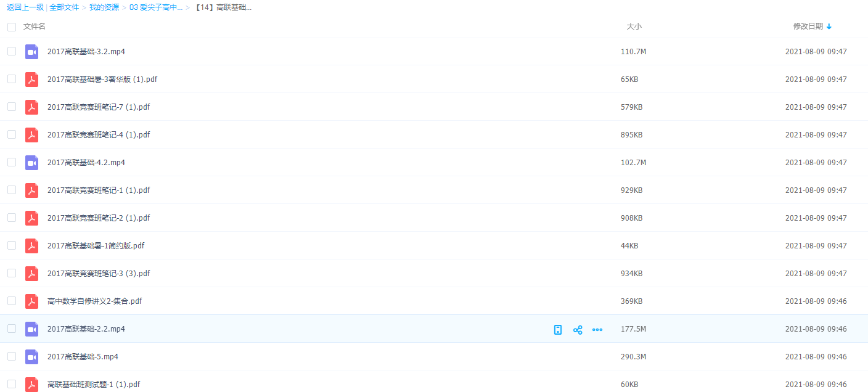This screenshot has width=868, height=392.
Task: Click the PDF icon of 高中数学自修讲义2-集合.pdf
Action: coord(31,301)
